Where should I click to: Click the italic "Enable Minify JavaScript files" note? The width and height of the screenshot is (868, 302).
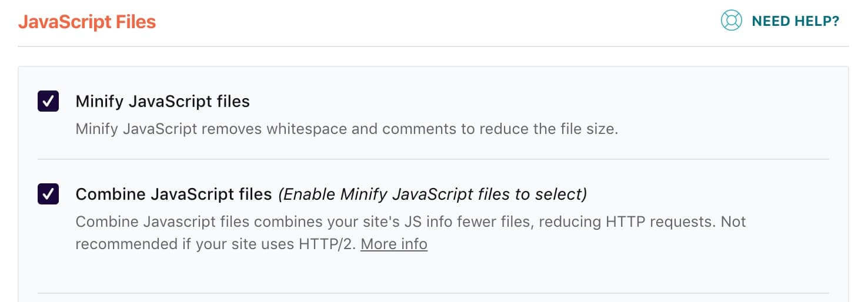[432, 193]
